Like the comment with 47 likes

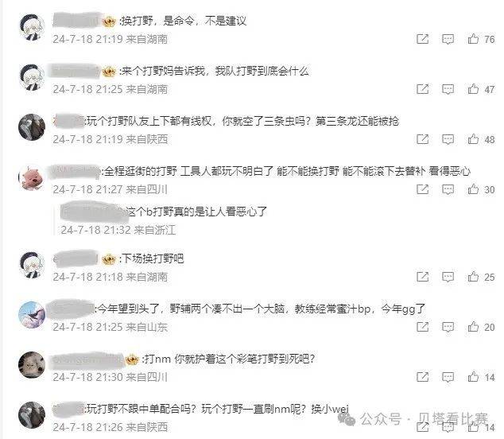click(x=473, y=89)
